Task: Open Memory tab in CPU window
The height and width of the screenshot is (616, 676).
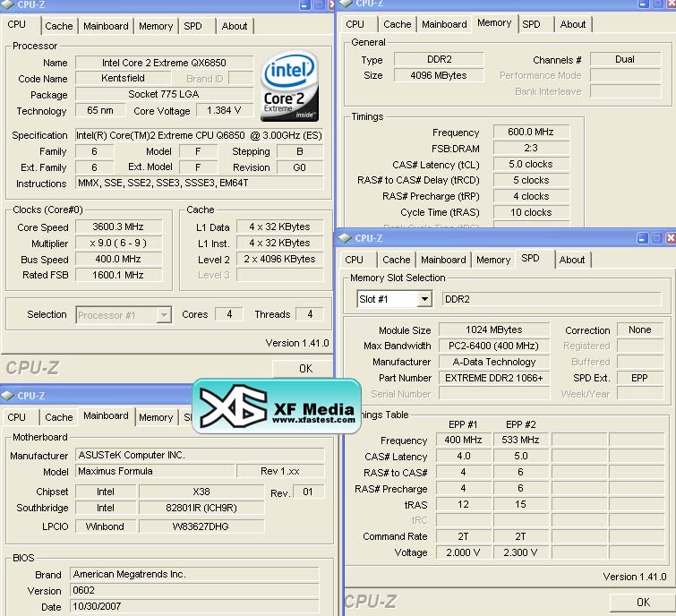Action: click(156, 26)
